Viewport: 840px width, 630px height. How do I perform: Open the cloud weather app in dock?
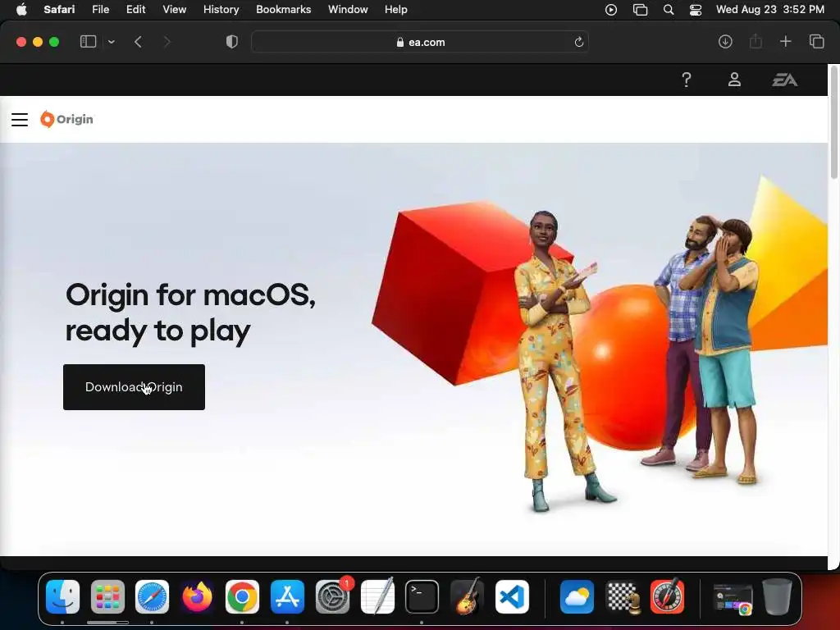click(577, 597)
